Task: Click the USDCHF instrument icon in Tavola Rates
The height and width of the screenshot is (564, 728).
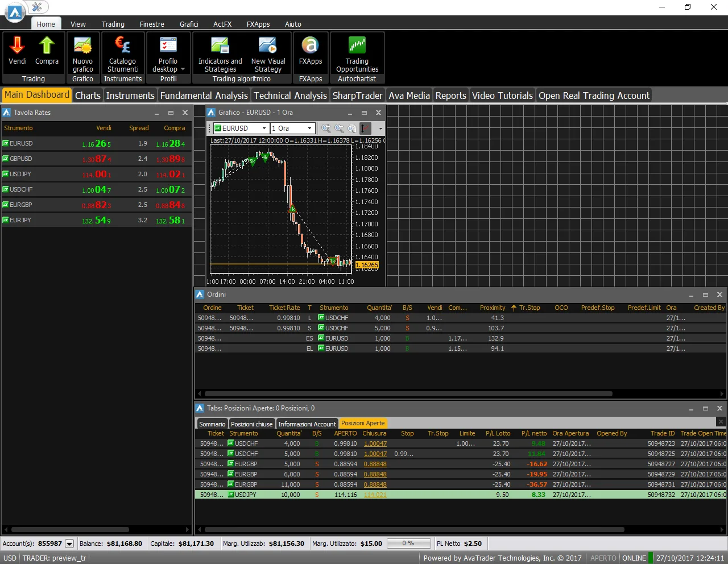Action: point(6,189)
